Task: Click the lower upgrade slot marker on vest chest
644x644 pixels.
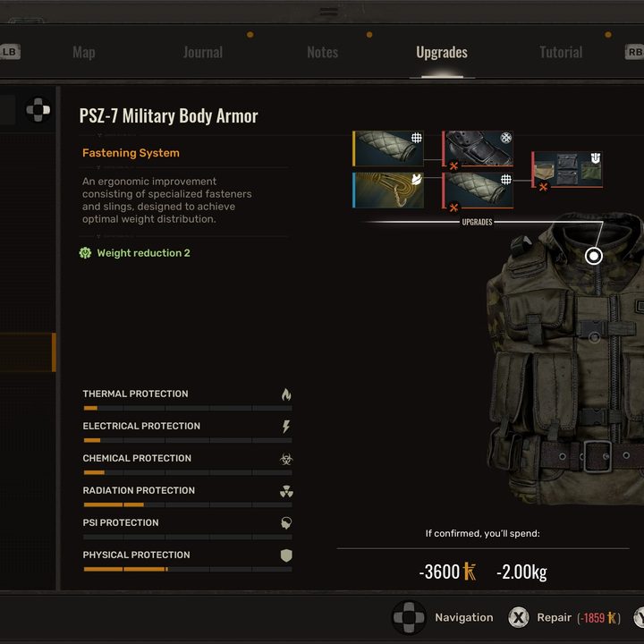Action: tap(594, 337)
